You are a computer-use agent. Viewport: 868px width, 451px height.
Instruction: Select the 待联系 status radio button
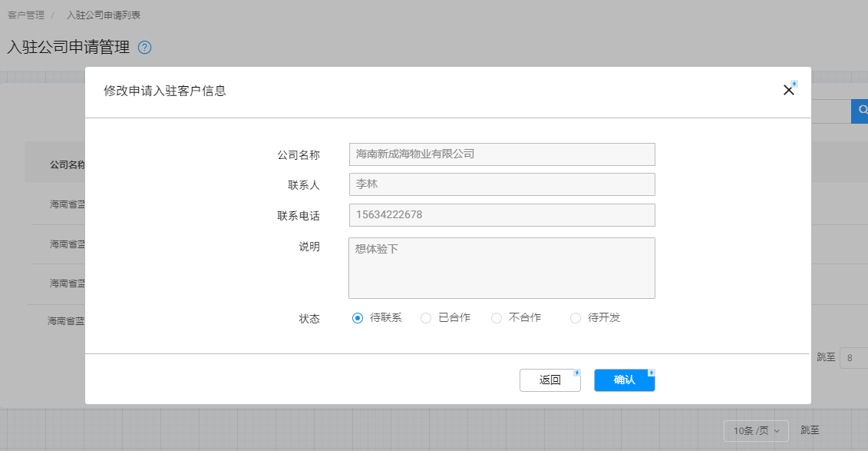tap(358, 318)
